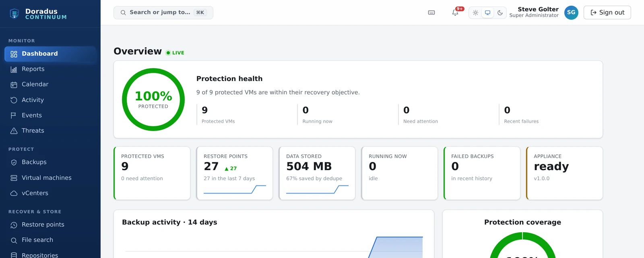Click the Restore points history icon
Viewport: 644px width, 258px height.
point(14,225)
